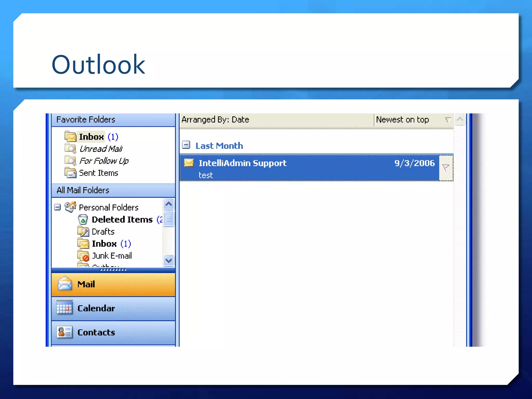The image size is (532, 399).
Task: Select the Personal Folders root icon
Action: [70, 207]
